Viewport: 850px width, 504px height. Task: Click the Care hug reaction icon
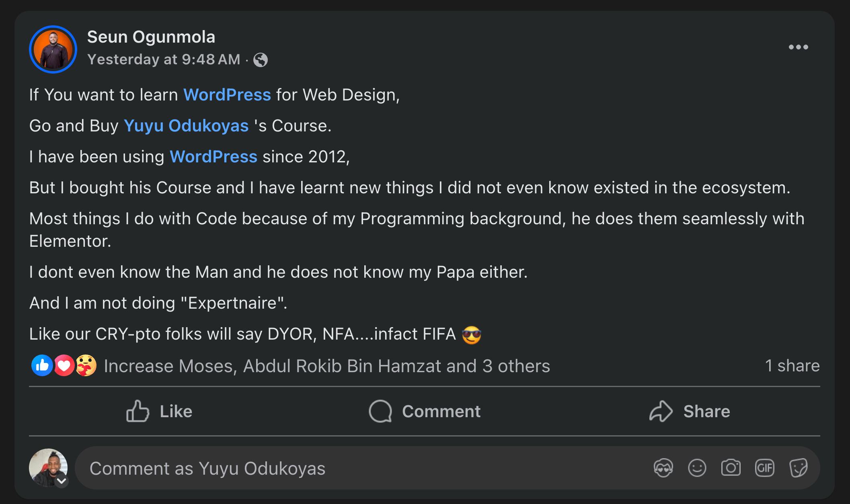coord(86,365)
